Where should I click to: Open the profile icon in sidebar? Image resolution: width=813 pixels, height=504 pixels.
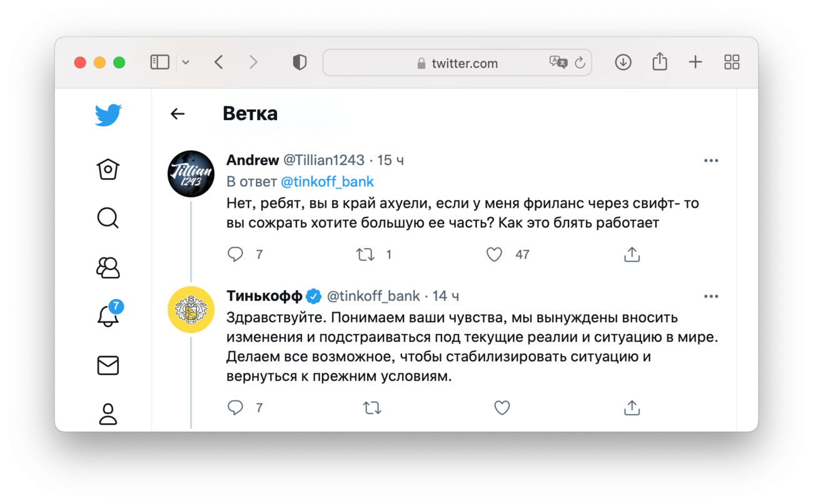(108, 414)
